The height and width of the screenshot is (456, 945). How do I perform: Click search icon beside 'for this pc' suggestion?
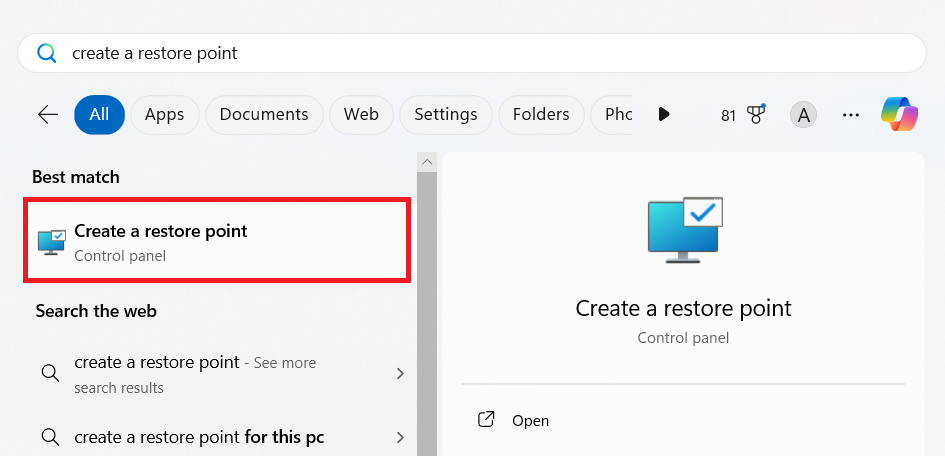[51, 436]
